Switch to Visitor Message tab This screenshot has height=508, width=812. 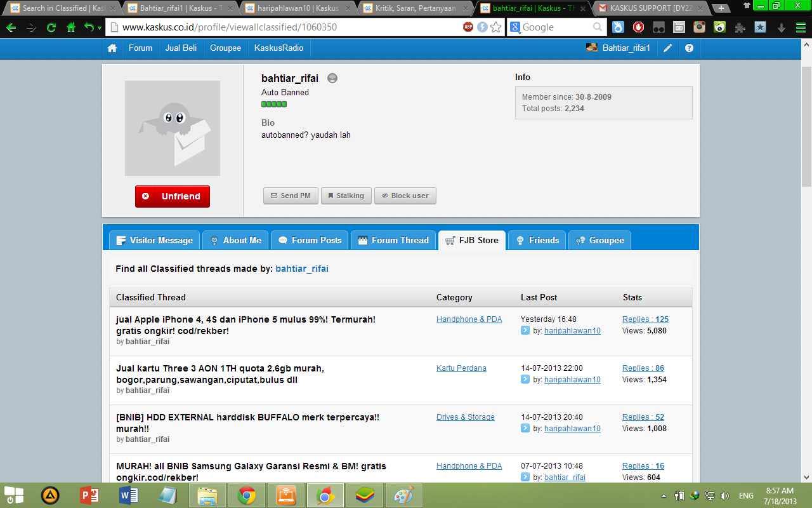coord(155,241)
